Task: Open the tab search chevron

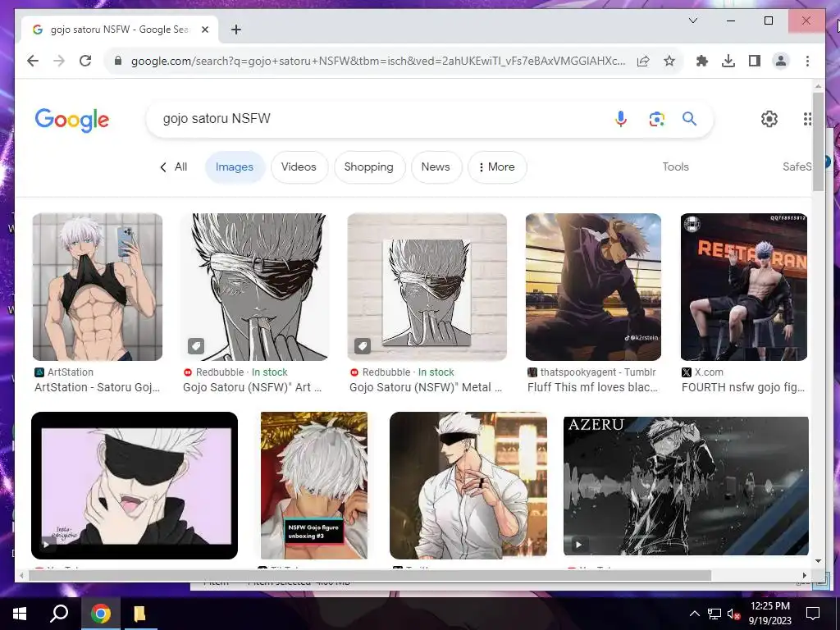Action: (x=692, y=21)
